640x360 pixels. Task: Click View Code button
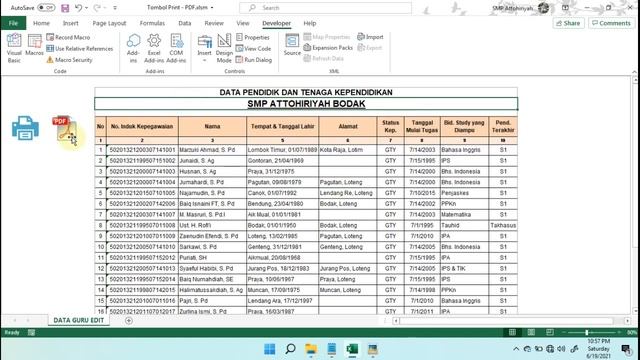coord(253,49)
